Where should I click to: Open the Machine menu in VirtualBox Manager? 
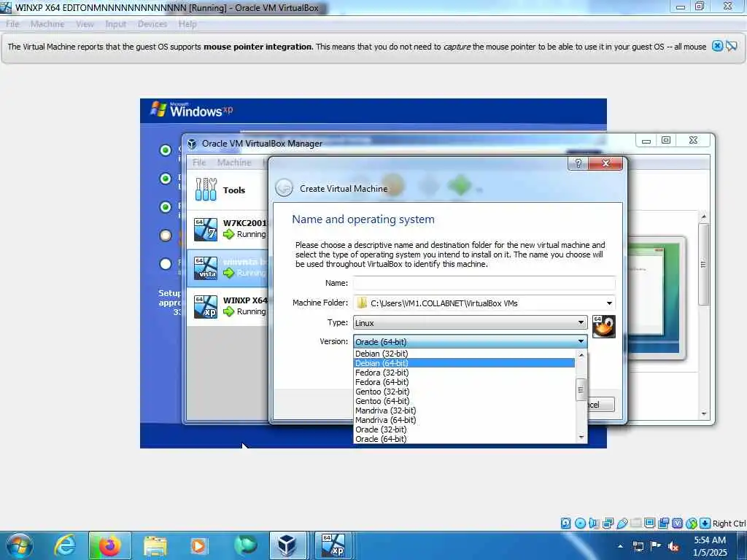[x=234, y=163]
